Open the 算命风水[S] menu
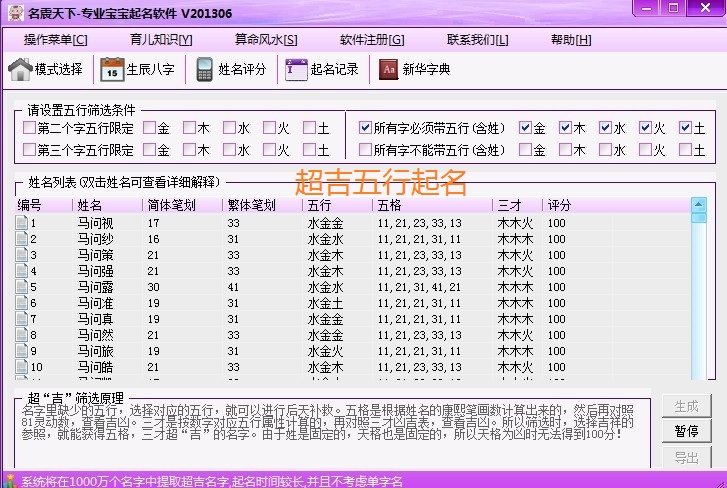 point(266,40)
